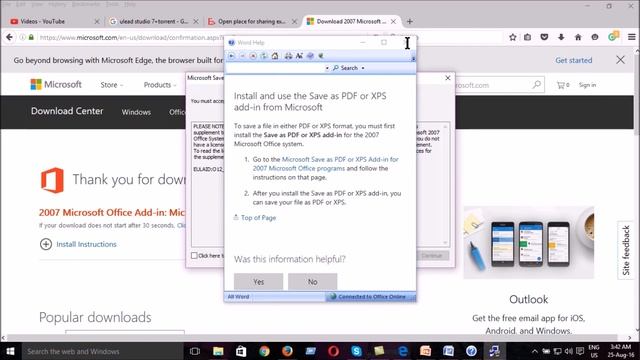Show the Word Help table of contents

pyautogui.click(x=310, y=56)
